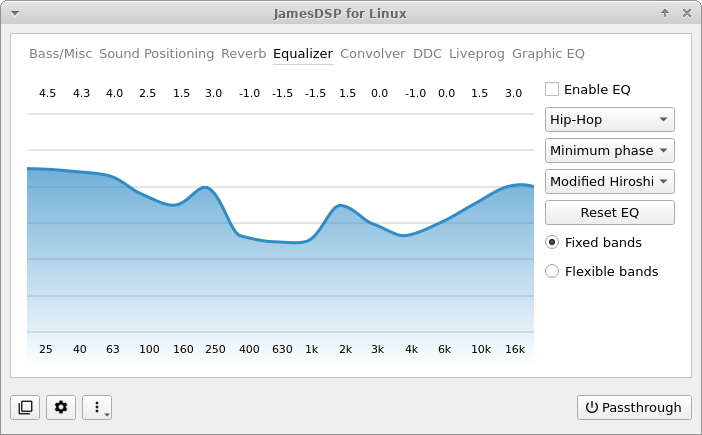
Task: Expand the Minimum phase dropdown
Action: pos(609,150)
